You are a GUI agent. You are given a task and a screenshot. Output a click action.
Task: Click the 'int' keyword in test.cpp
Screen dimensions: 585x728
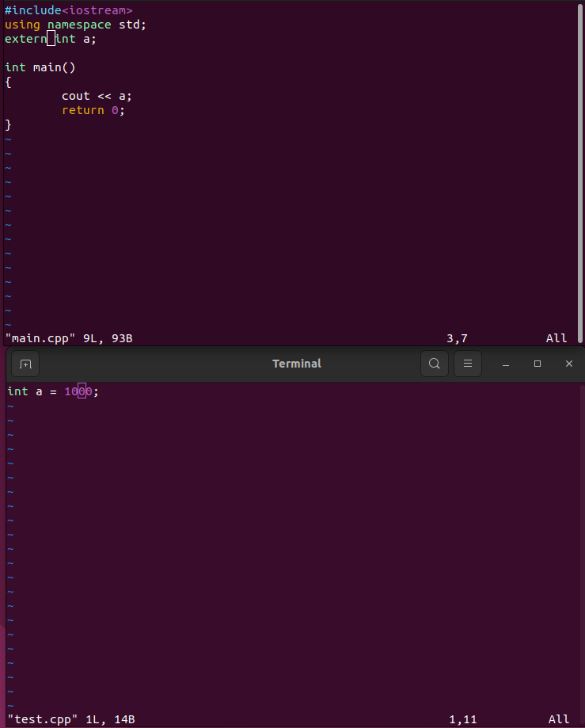[17, 391]
